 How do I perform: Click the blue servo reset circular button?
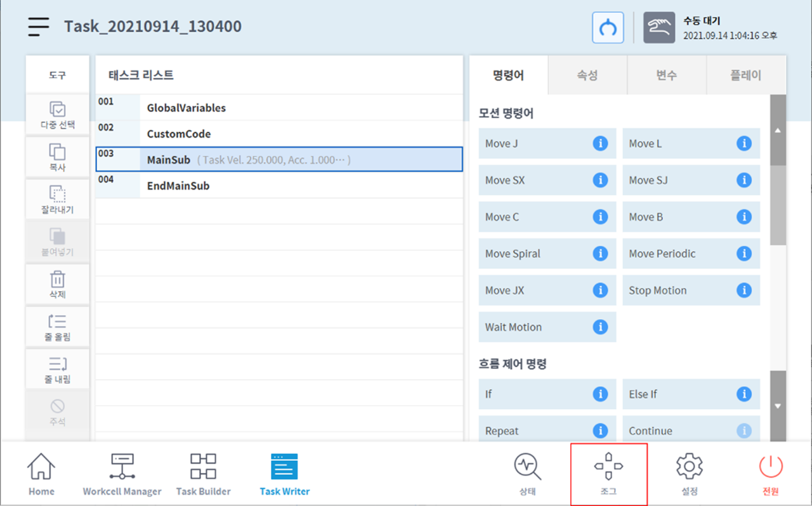click(608, 28)
